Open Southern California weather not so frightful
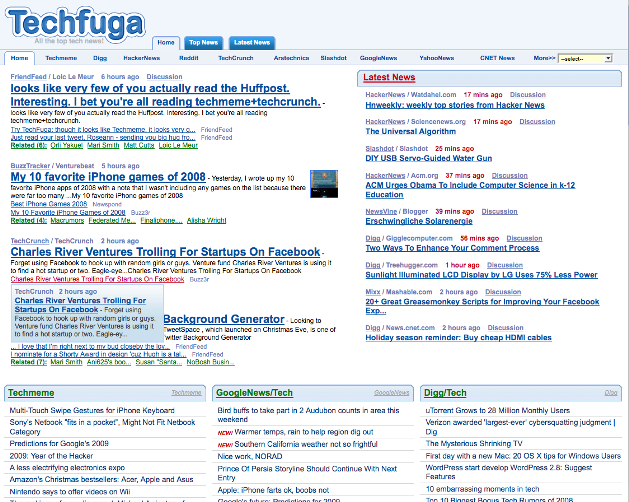The width and height of the screenshot is (629, 502). point(306,444)
